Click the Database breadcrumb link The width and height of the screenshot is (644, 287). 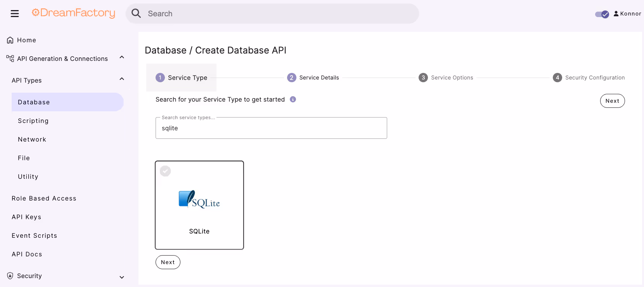click(166, 50)
